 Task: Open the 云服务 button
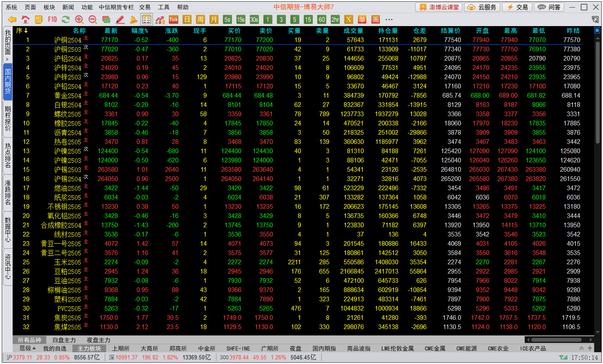483,7
